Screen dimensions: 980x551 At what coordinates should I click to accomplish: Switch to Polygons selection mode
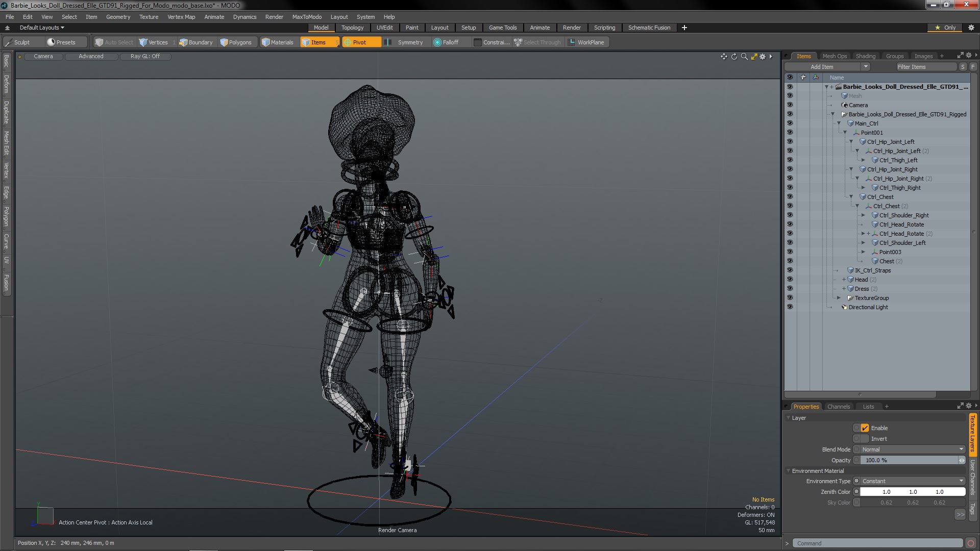coord(236,42)
